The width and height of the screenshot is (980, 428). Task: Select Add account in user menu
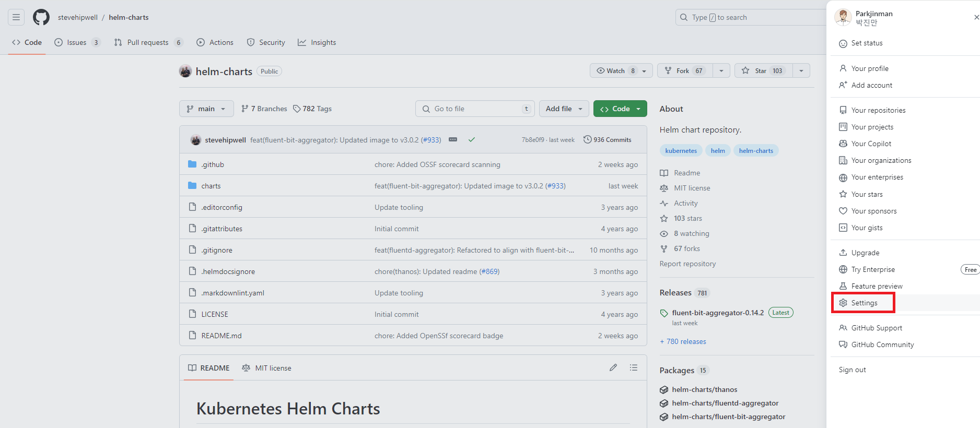tap(866, 85)
